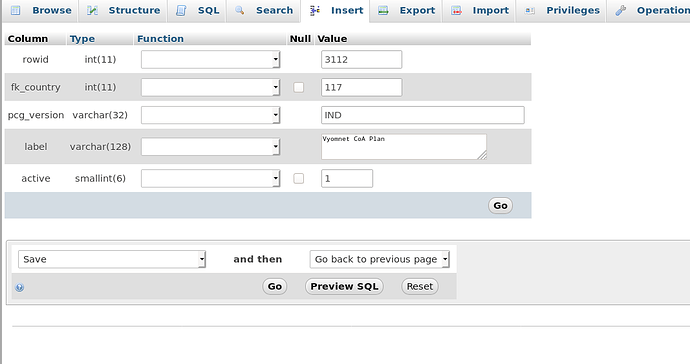Toggle the Null checkbox for active
690x364 pixels.
click(x=298, y=178)
